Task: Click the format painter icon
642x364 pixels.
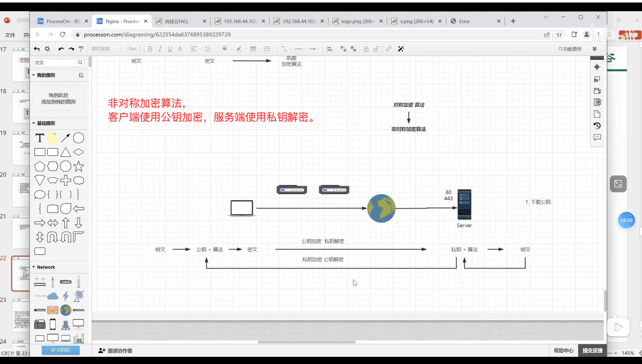Action: (x=81, y=49)
